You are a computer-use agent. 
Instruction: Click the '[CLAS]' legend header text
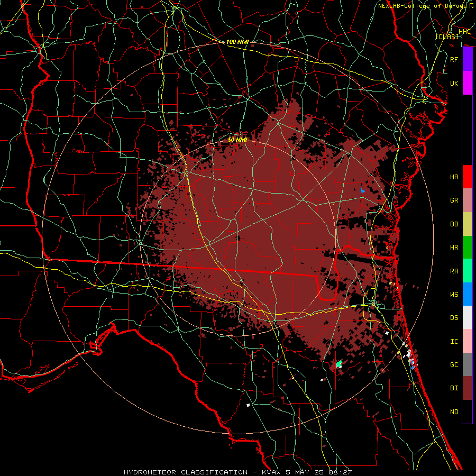pyautogui.click(x=447, y=36)
